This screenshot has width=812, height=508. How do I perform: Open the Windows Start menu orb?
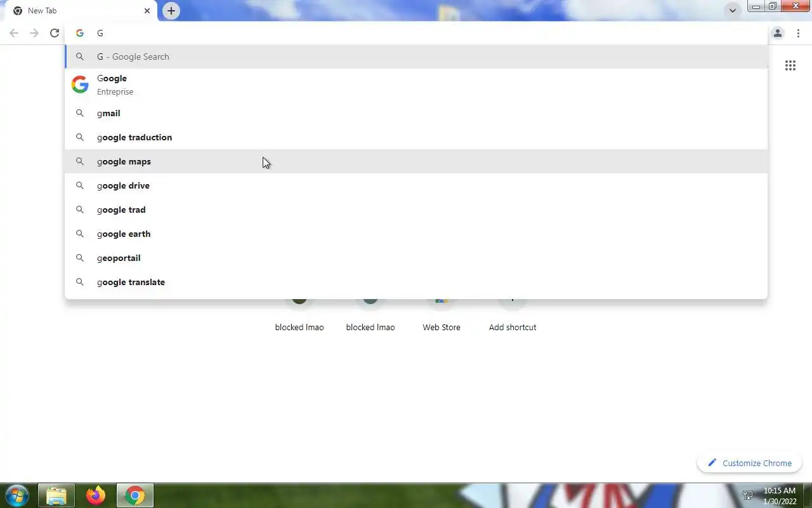tap(17, 495)
